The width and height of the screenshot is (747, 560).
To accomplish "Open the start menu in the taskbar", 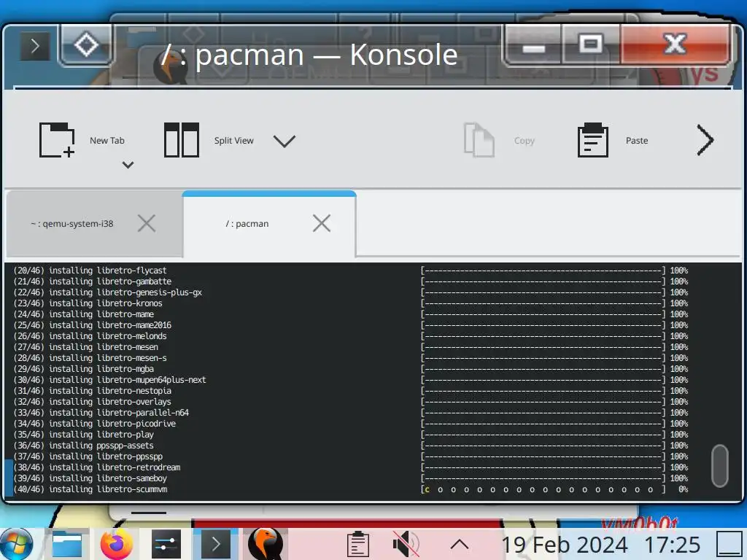I will click(17, 544).
